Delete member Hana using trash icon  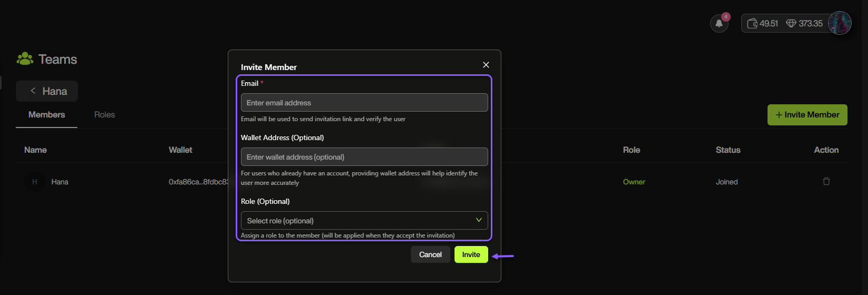pyautogui.click(x=826, y=181)
